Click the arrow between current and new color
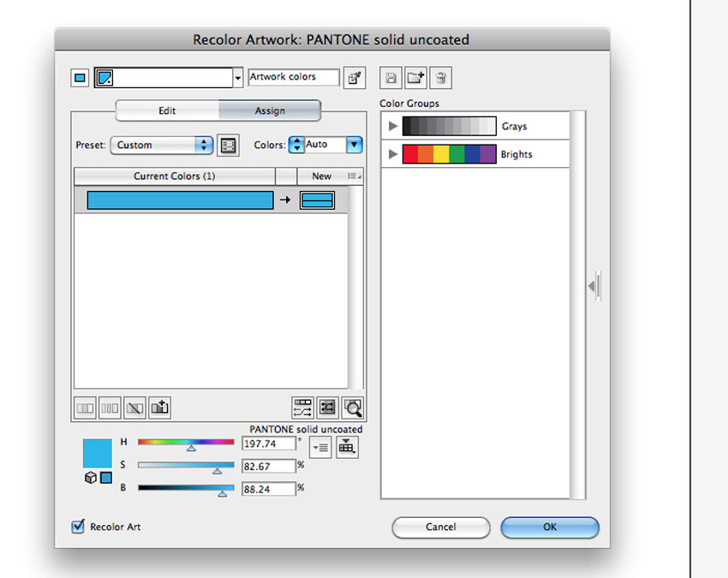728x578 pixels. coord(285,200)
